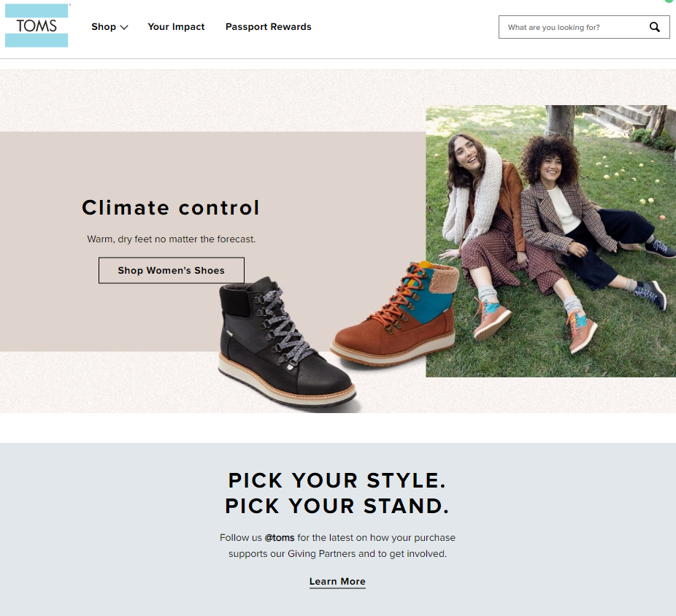The width and height of the screenshot is (676, 616).
Task: Expand the Shop menu chevron
Action: point(124,27)
